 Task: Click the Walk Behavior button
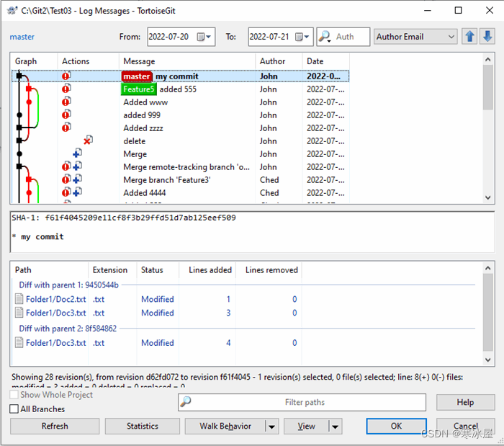pos(225,426)
